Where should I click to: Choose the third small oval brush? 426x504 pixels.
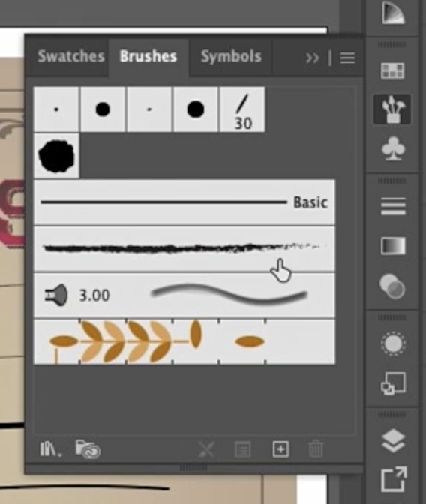point(148,109)
